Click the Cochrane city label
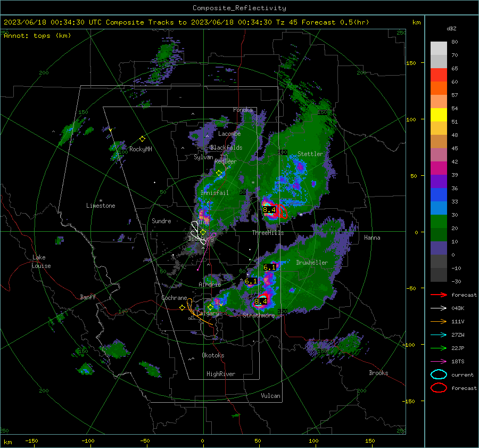The image size is (479, 448). 174,298
